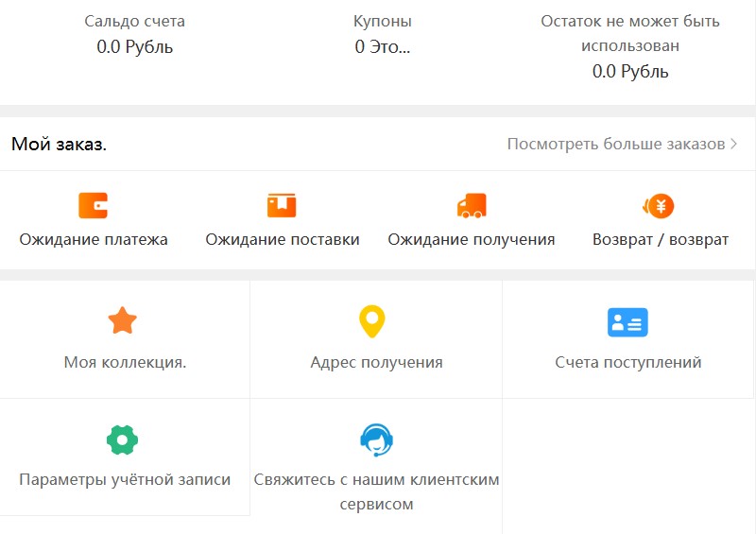This screenshot has width=756, height=534.
Task: View the Купоны coupon count
Action: (382, 46)
